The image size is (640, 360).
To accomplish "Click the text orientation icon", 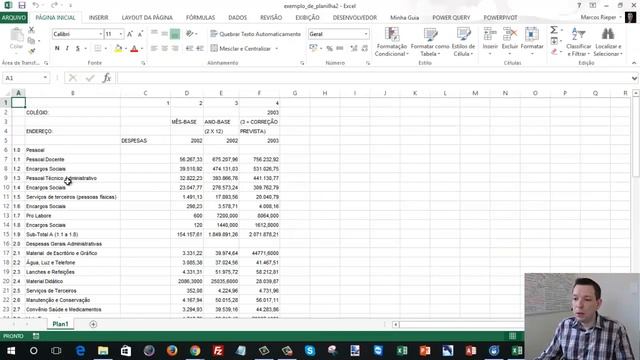I will pyautogui.click(x=189, y=34).
